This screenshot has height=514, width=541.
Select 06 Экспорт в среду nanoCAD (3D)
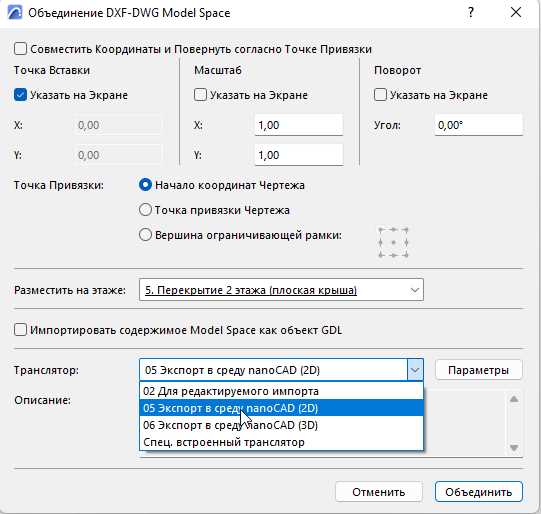click(281, 425)
